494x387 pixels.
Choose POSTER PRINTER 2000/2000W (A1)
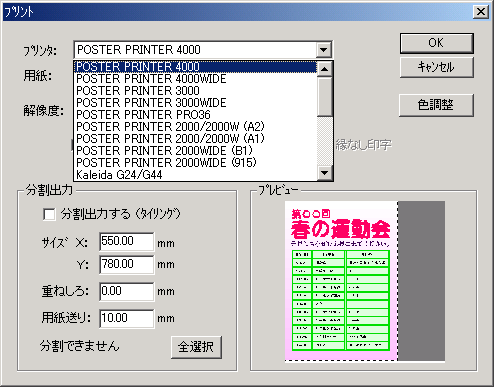click(195, 139)
